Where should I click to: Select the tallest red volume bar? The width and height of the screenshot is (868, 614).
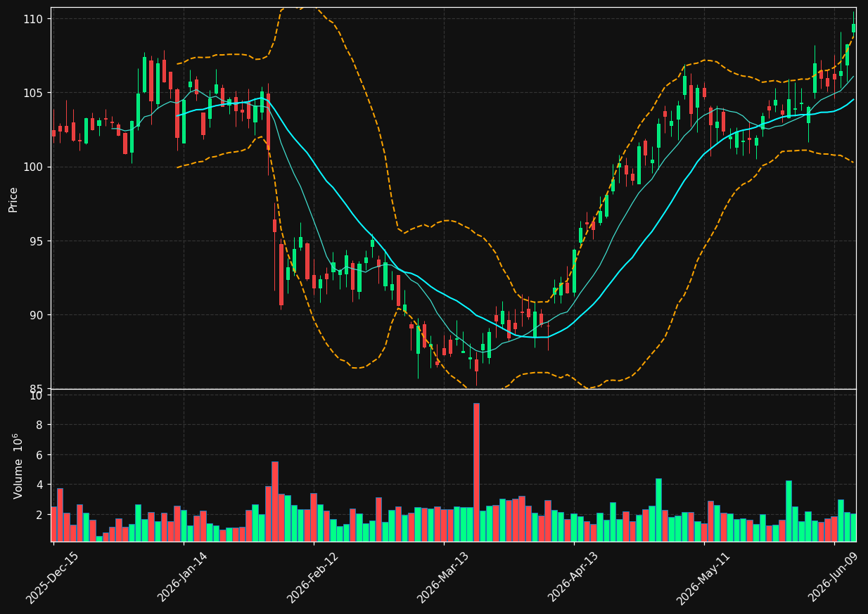point(476,472)
